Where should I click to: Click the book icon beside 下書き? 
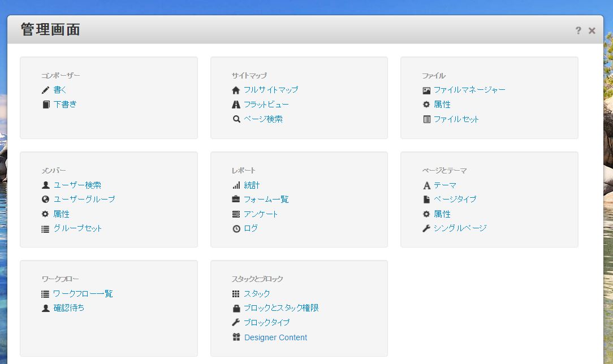coord(46,105)
